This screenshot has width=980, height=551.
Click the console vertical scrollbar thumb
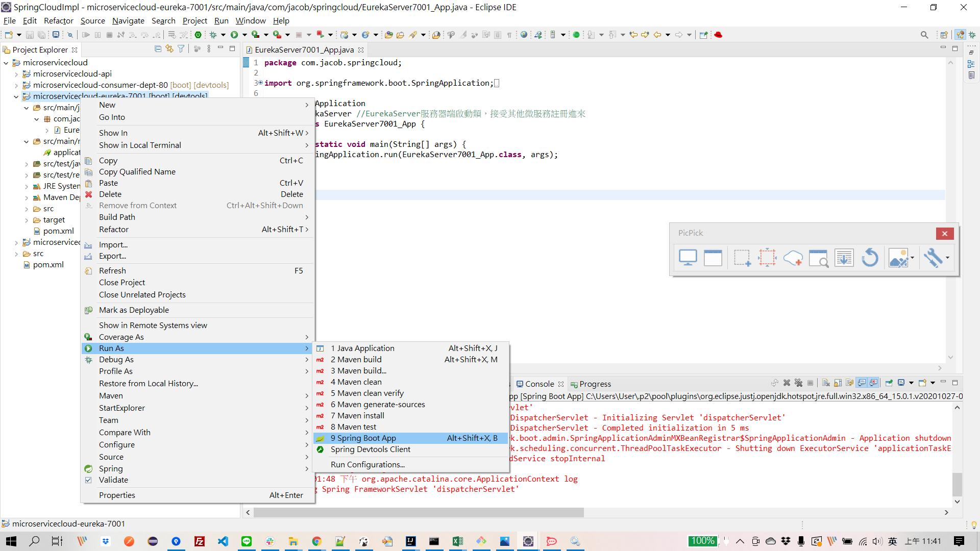point(957,484)
